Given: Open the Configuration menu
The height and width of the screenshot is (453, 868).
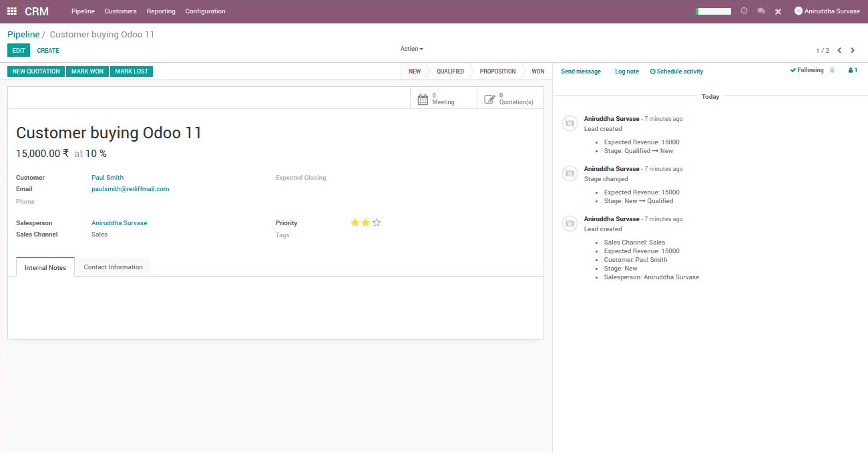Looking at the screenshot, I should pos(205,11).
